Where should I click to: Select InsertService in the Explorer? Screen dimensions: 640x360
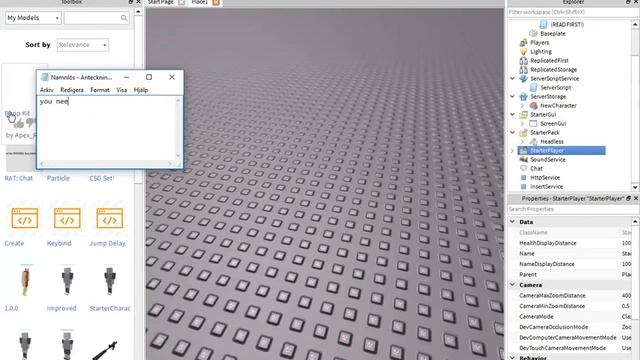(546, 187)
